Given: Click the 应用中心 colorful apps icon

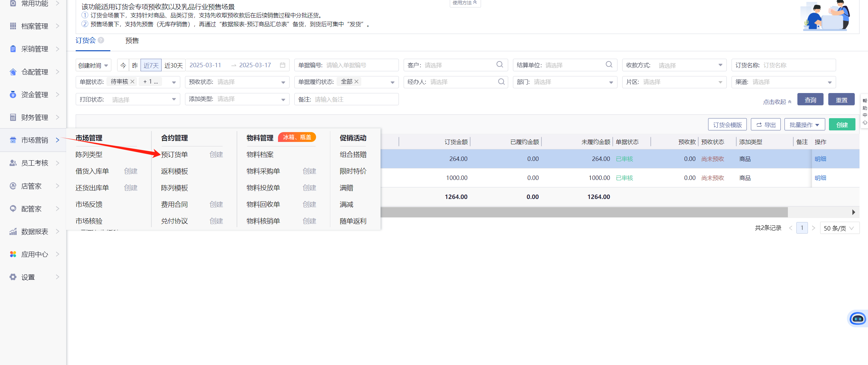Looking at the screenshot, I should click(x=13, y=254).
